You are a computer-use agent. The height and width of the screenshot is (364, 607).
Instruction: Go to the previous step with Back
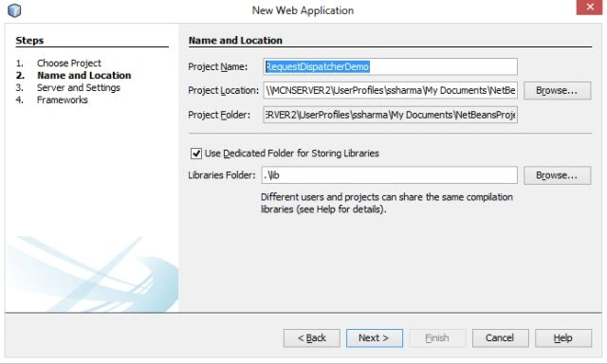(312, 338)
